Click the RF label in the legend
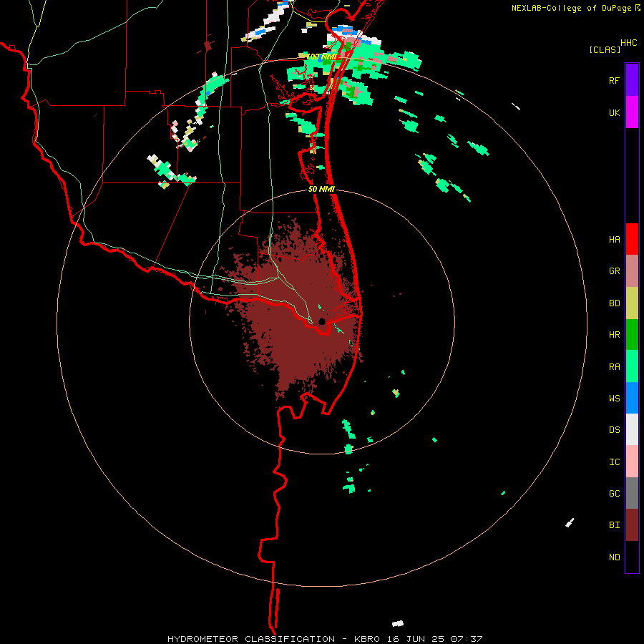644x644 pixels. [x=614, y=80]
